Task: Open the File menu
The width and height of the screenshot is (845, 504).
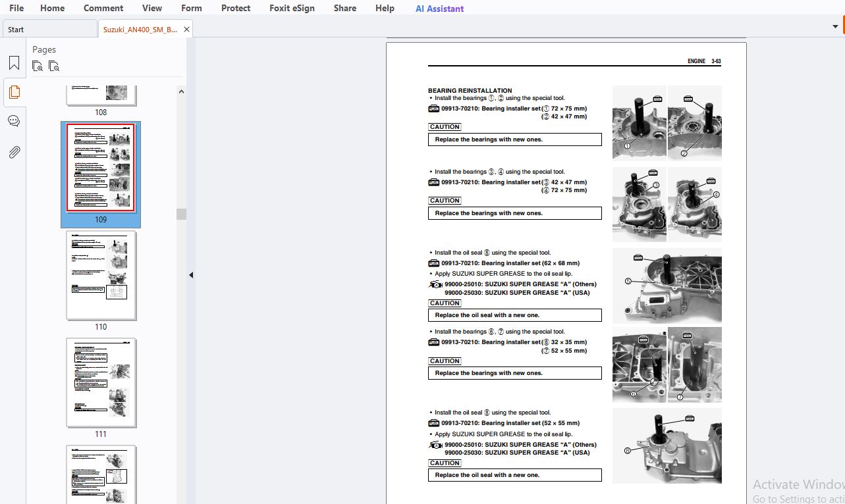Action: [16, 8]
